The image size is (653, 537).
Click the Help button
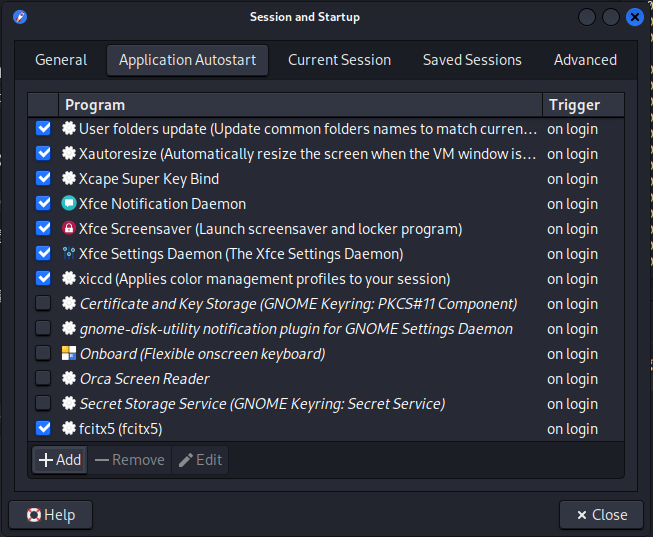(x=50, y=515)
